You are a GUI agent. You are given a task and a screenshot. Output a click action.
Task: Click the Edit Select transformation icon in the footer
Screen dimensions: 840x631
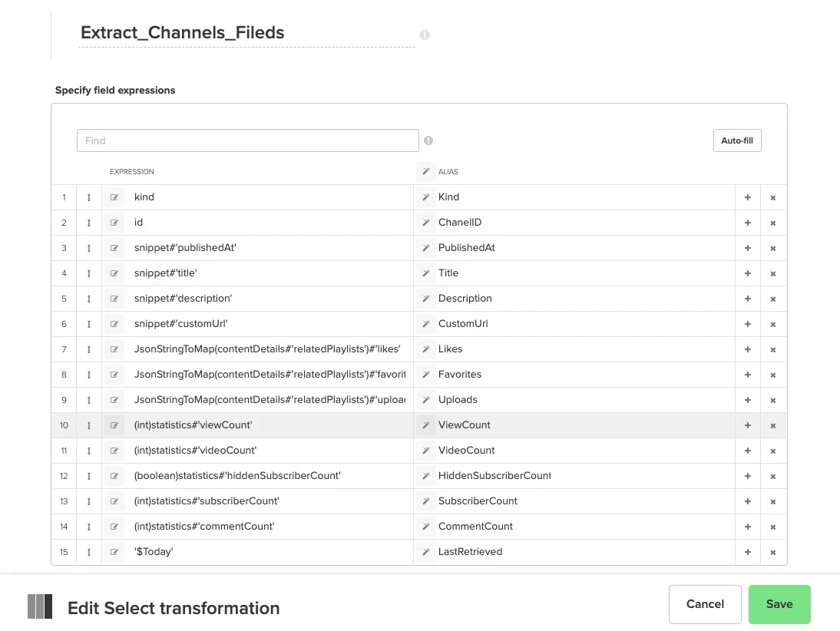tap(39, 606)
